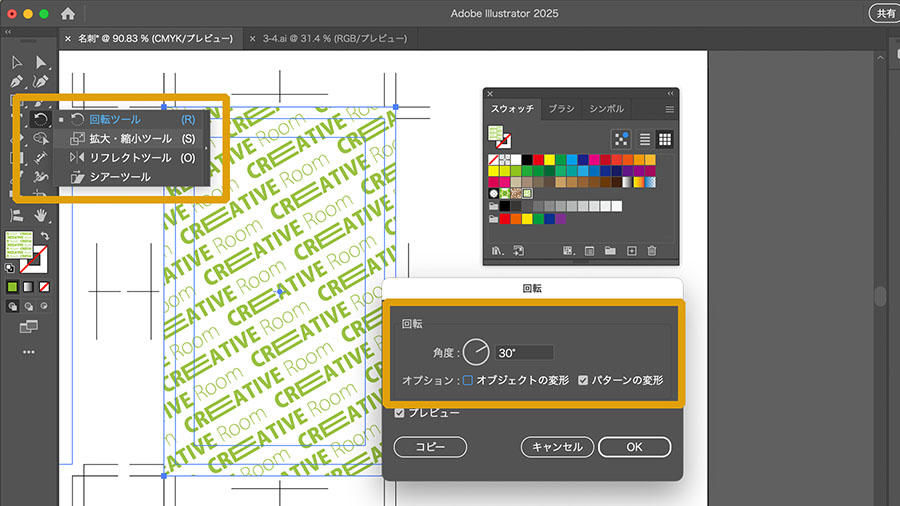Pick the Registration swatch
The height and width of the screenshot is (506, 900).
[505, 159]
